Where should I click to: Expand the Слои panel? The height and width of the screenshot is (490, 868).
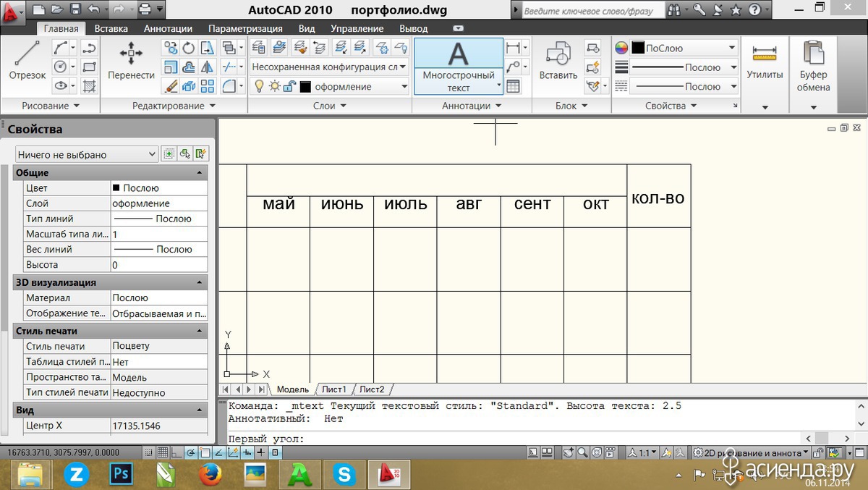[330, 106]
